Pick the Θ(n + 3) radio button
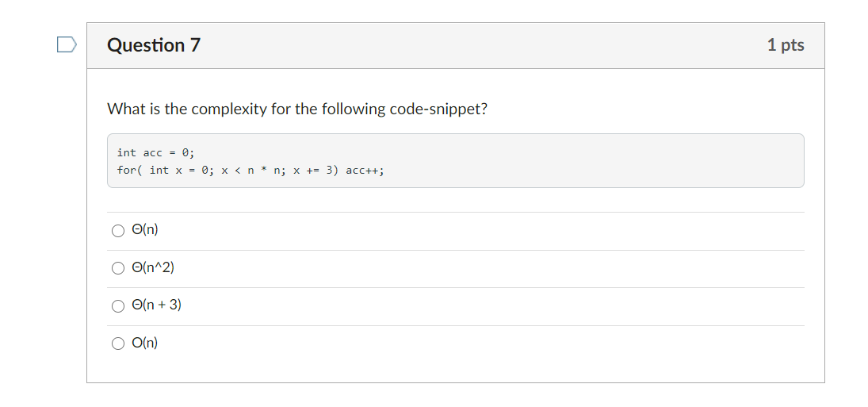Viewport: 868px width, 407px height. click(x=118, y=306)
